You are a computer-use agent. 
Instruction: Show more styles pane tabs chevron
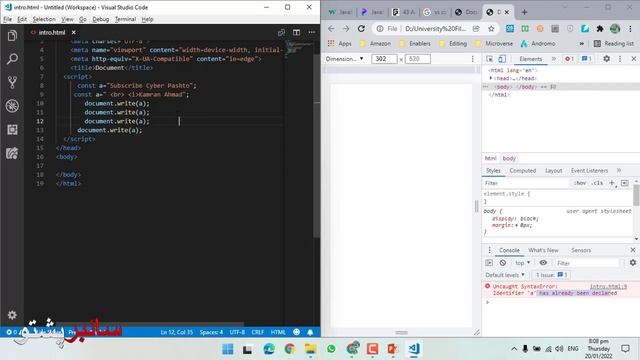619,170
